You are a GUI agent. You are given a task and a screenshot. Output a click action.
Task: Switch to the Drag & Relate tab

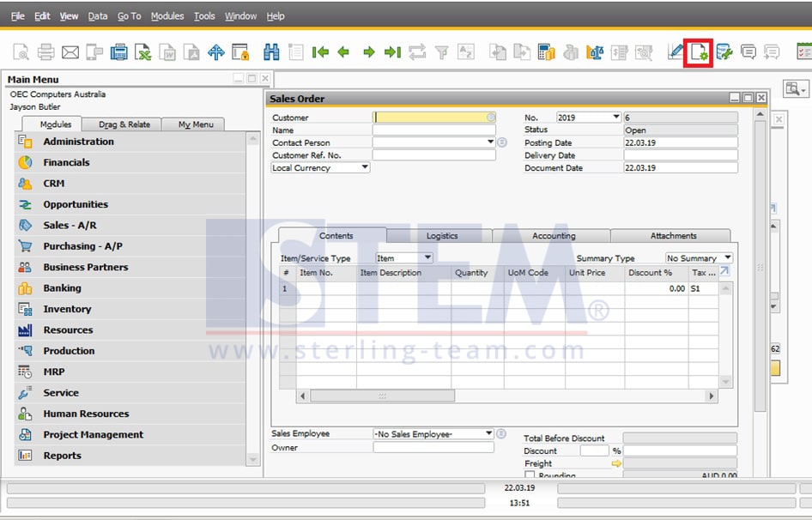(124, 124)
